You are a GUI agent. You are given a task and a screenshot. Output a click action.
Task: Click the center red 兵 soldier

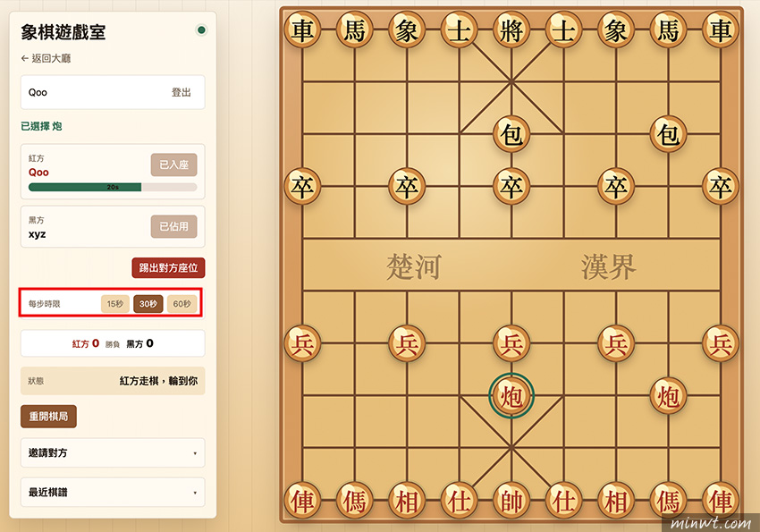coord(511,343)
